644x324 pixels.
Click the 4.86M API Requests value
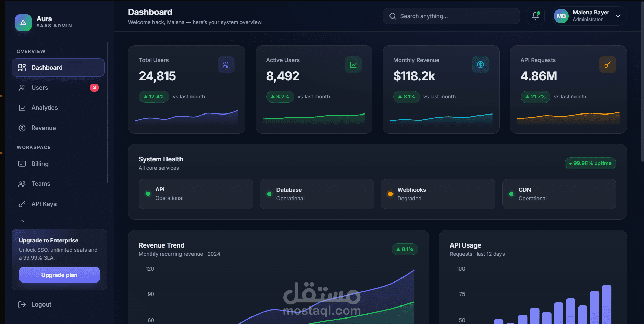click(x=539, y=76)
